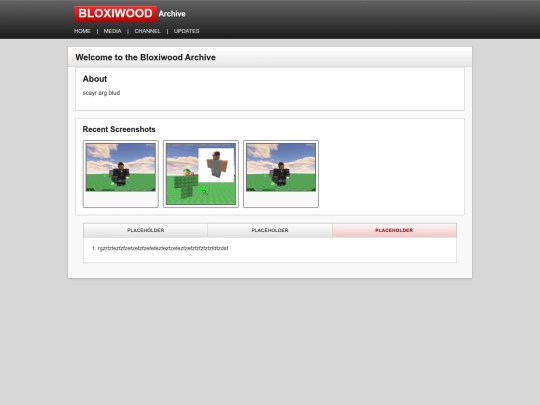
Task: Open the middle screenshot with white avatar panel
Action: pyautogui.click(x=201, y=174)
